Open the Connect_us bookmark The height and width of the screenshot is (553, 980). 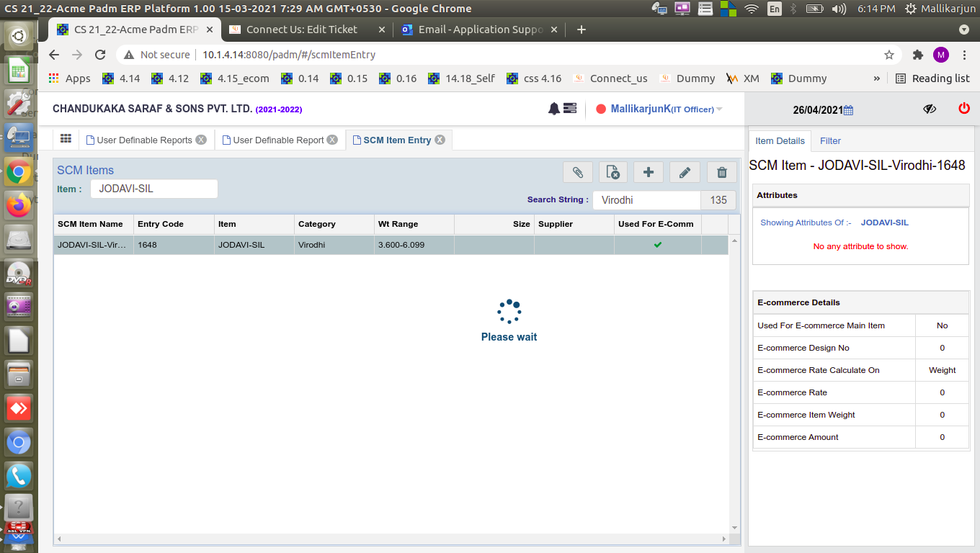[610, 78]
